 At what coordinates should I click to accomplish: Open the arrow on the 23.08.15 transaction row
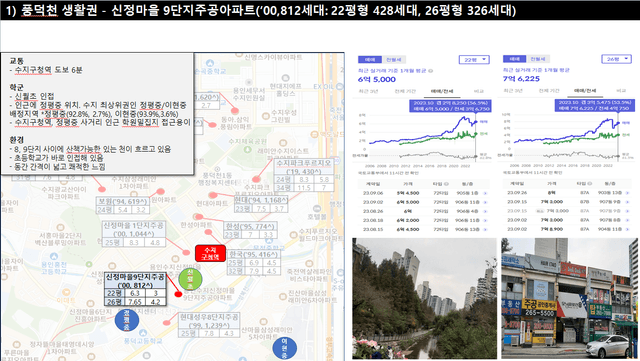[x=485, y=230]
